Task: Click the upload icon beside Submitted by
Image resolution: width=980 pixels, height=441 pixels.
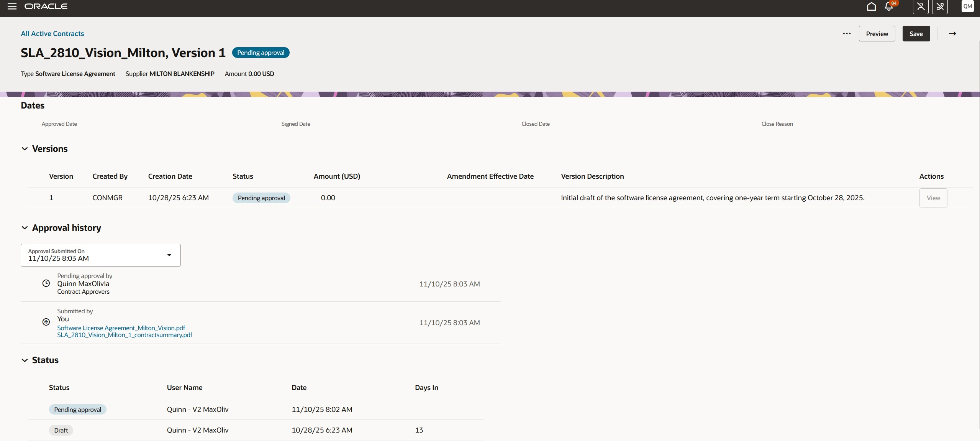Action: click(x=46, y=322)
